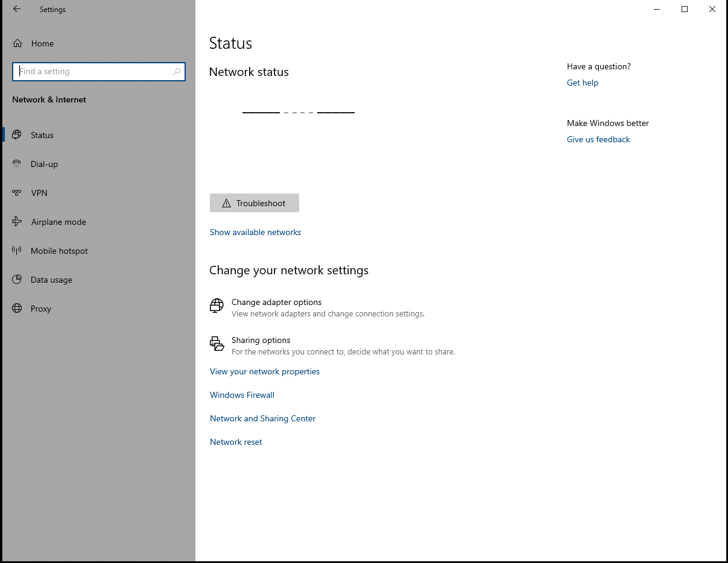Open Airplane mode settings

point(59,222)
